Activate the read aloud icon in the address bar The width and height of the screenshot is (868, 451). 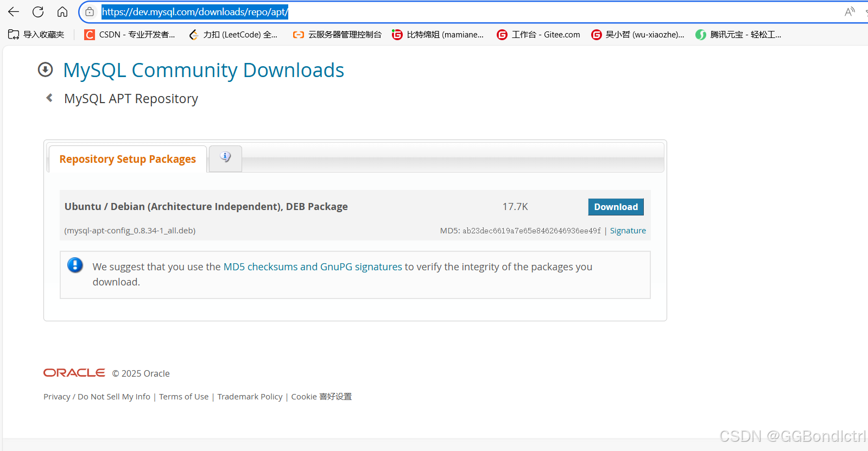pos(850,11)
